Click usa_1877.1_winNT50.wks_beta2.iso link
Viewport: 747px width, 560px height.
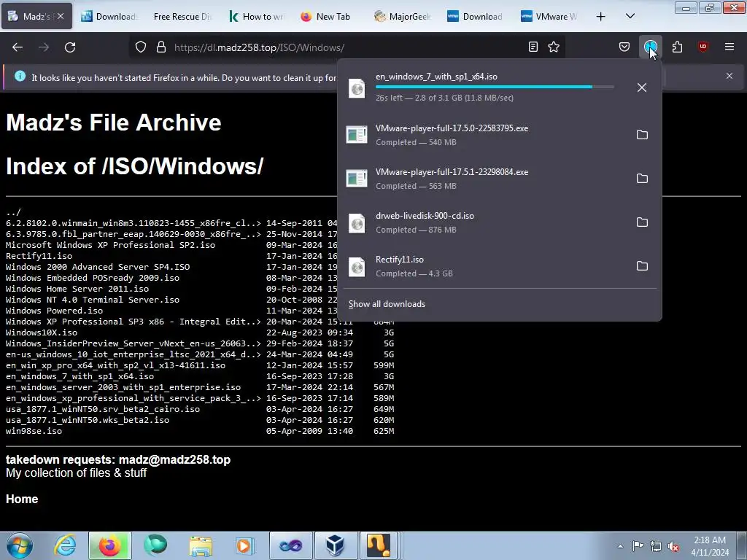point(88,420)
